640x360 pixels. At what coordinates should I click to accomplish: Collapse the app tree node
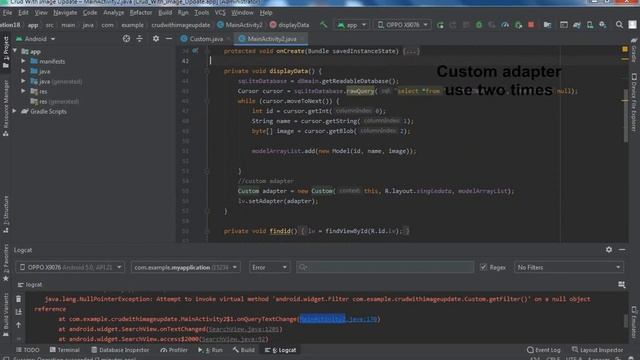click(15, 51)
